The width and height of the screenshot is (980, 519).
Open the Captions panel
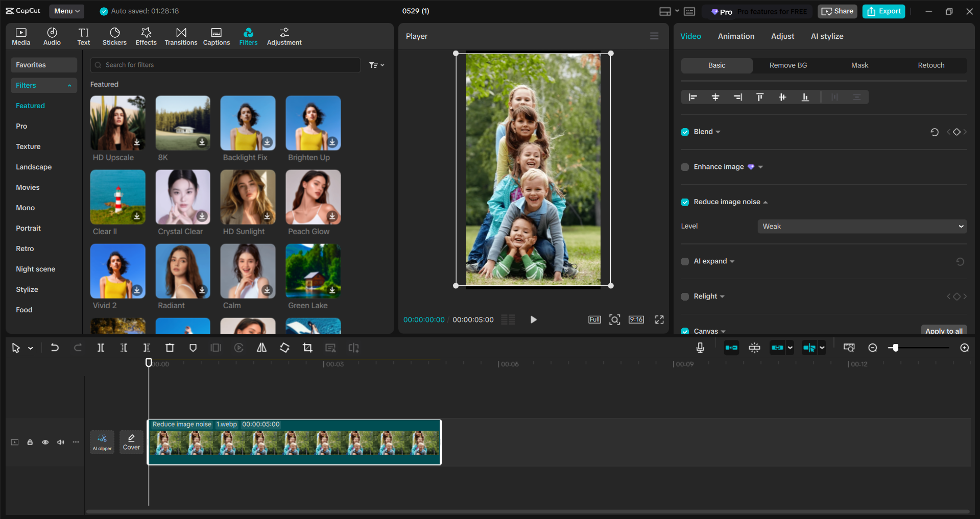click(x=216, y=36)
